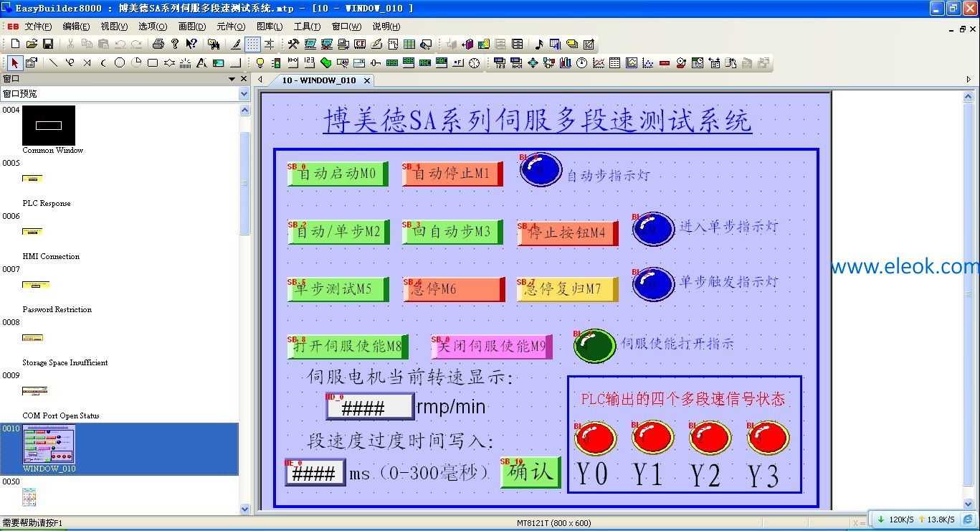Image resolution: width=980 pixels, height=531 pixels.
Task: Select the green 伺服使能打开指示 lamp
Action: click(594, 346)
